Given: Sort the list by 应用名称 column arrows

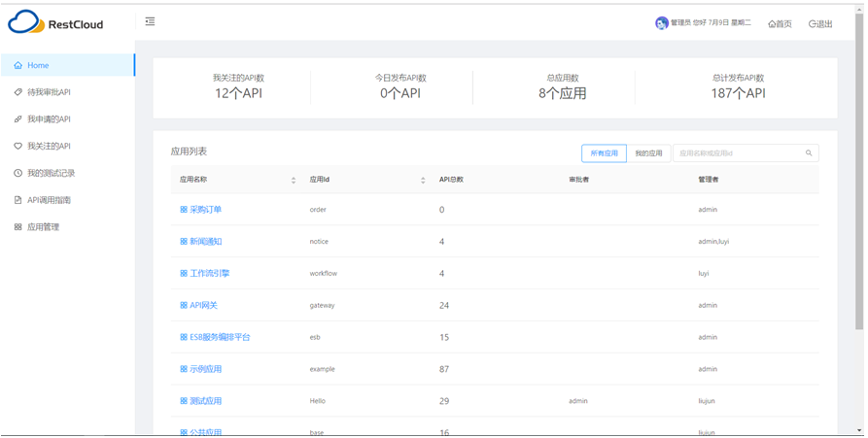Looking at the screenshot, I should point(294,180).
